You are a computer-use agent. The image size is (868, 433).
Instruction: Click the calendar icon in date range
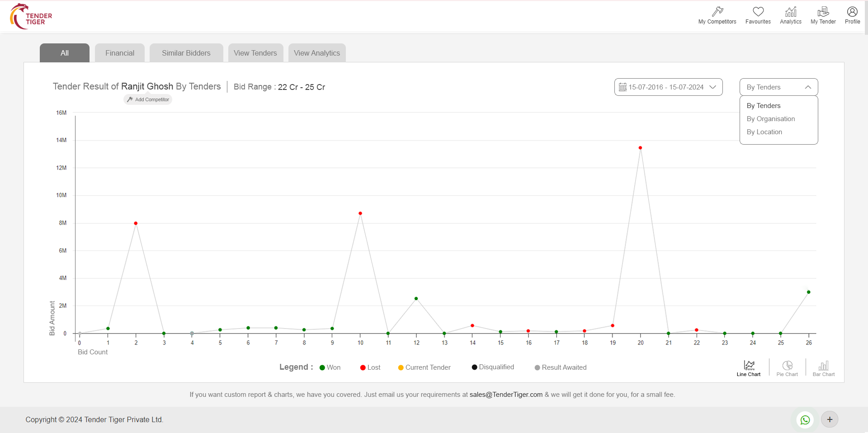[623, 87]
